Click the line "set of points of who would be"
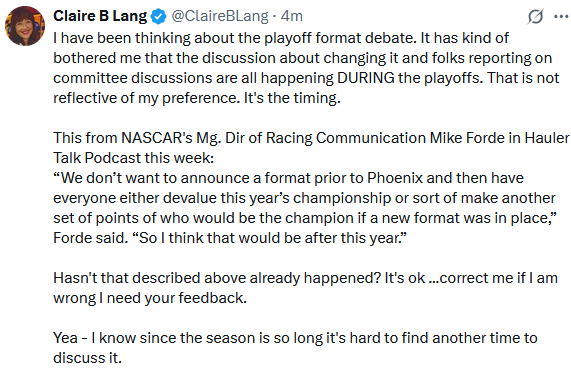 [x=305, y=218]
